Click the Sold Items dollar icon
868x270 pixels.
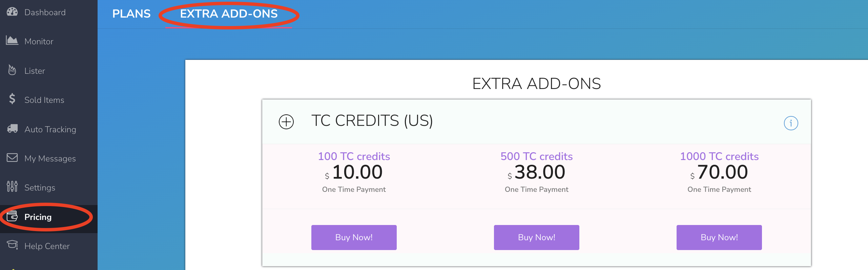click(12, 99)
